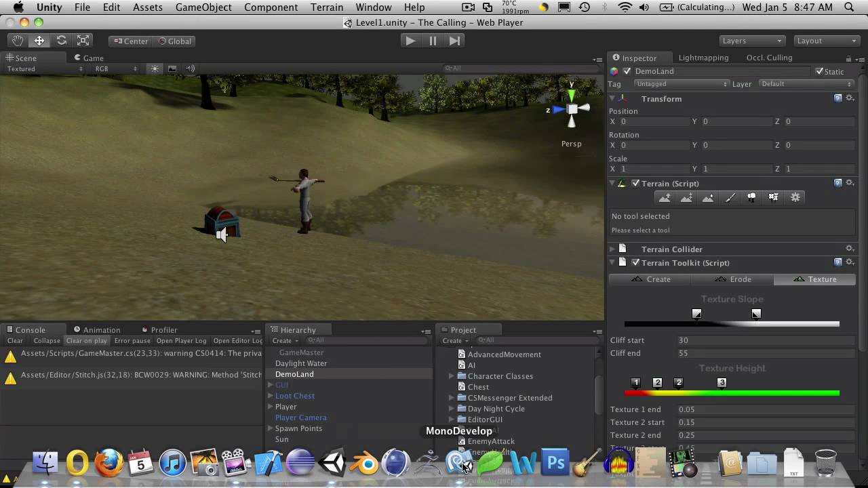Select the Hand tool in toolbar

[x=18, y=41]
